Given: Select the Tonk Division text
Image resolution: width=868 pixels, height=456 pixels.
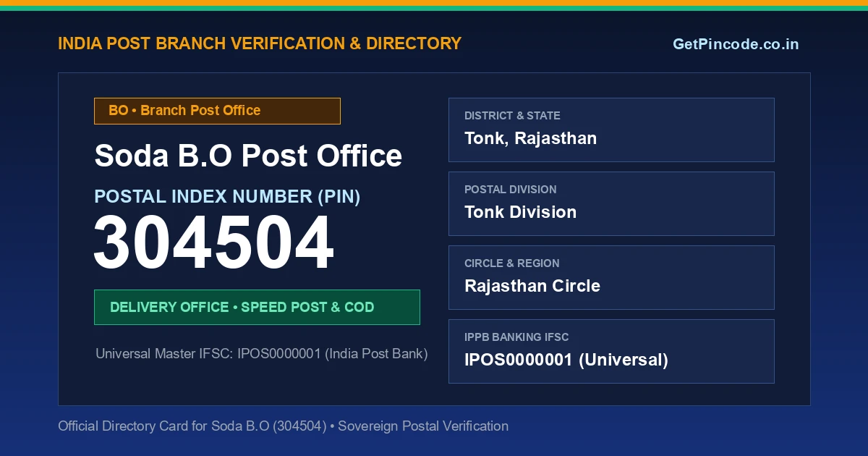Looking at the screenshot, I should pyautogui.click(x=520, y=212).
